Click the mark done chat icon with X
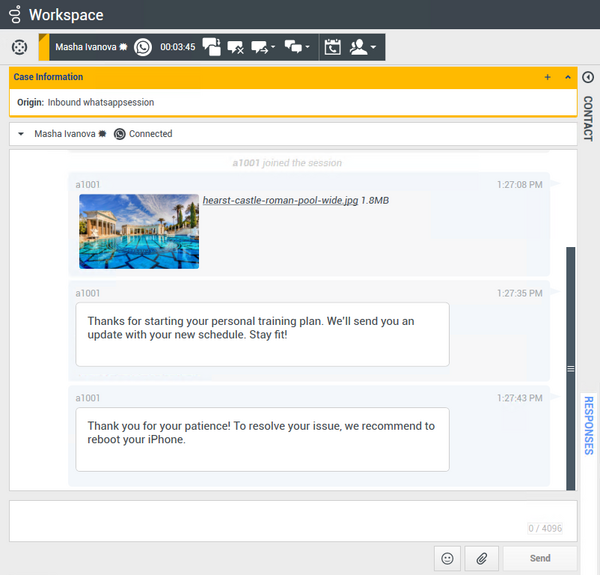Image resolution: width=600 pixels, height=575 pixels. click(236, 47)
